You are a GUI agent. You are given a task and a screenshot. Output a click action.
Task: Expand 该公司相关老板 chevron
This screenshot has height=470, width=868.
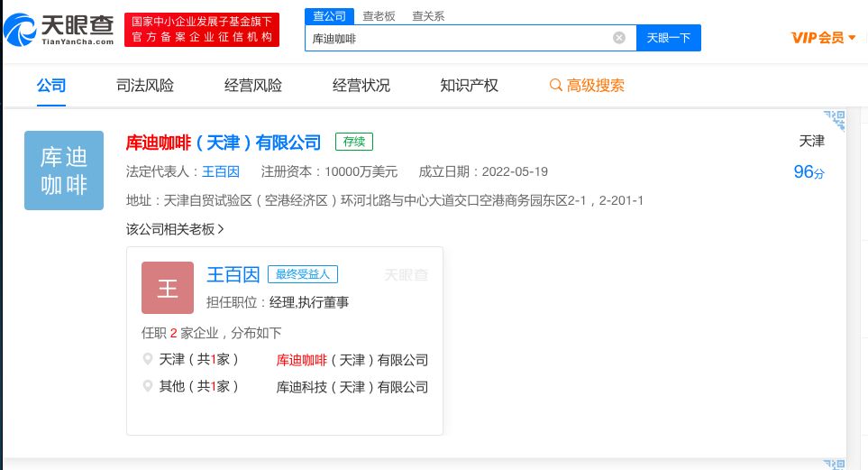click(221, 229)
